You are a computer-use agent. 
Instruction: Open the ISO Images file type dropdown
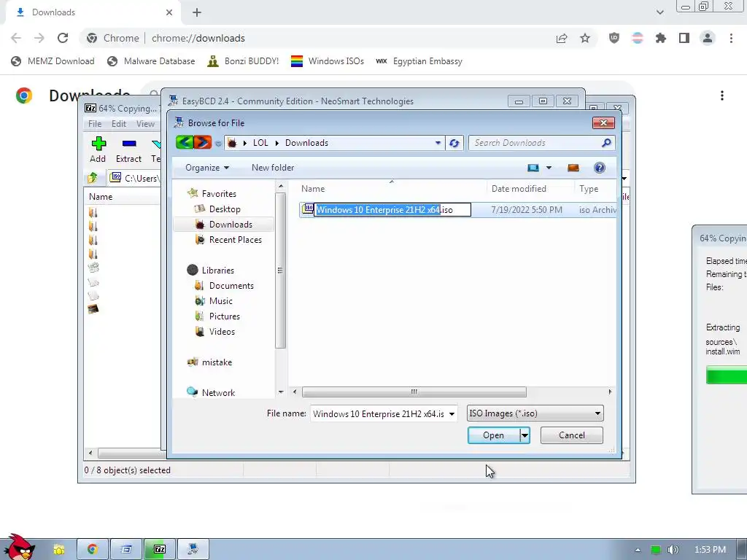pos(535,413)
